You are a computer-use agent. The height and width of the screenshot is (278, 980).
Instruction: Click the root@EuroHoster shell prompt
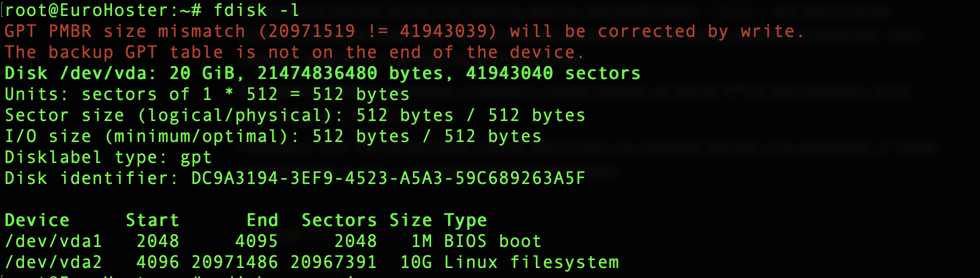[103, 10]
